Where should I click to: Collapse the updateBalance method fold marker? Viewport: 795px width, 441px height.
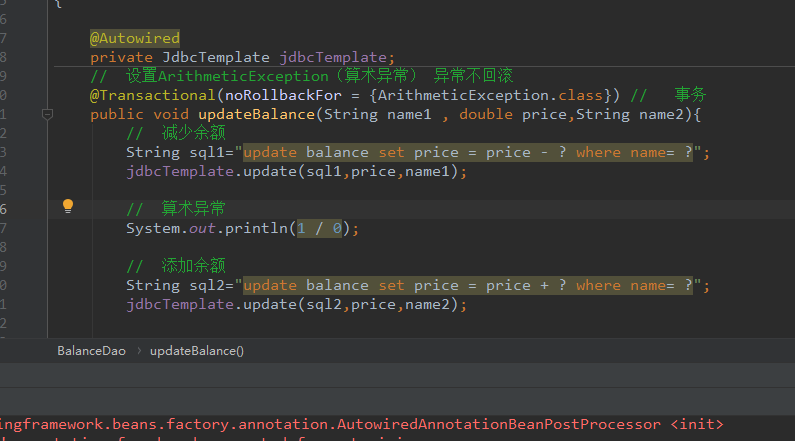coord(47,114)
